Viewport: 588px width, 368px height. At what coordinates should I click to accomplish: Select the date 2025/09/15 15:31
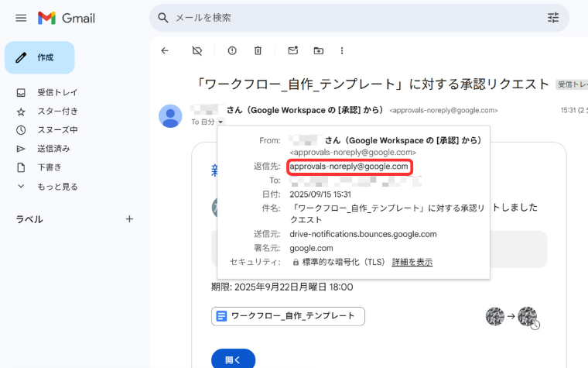pyautogui.click(x=320, y=194)
